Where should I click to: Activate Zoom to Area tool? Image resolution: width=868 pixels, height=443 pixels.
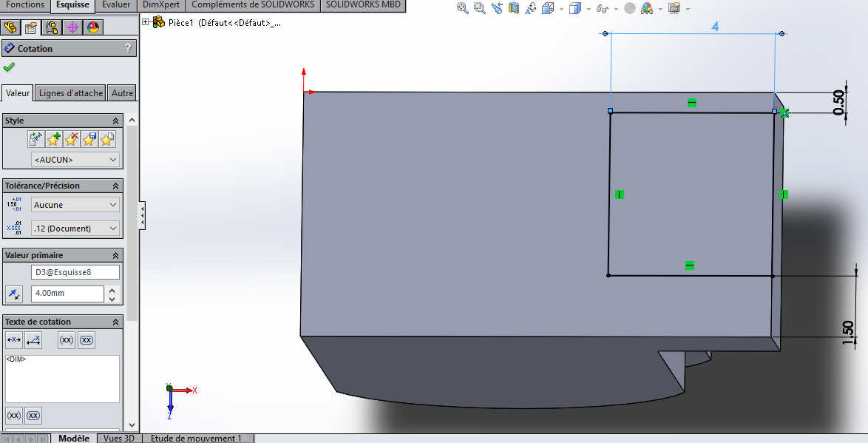pyautogui.click(x=479, y=8)
